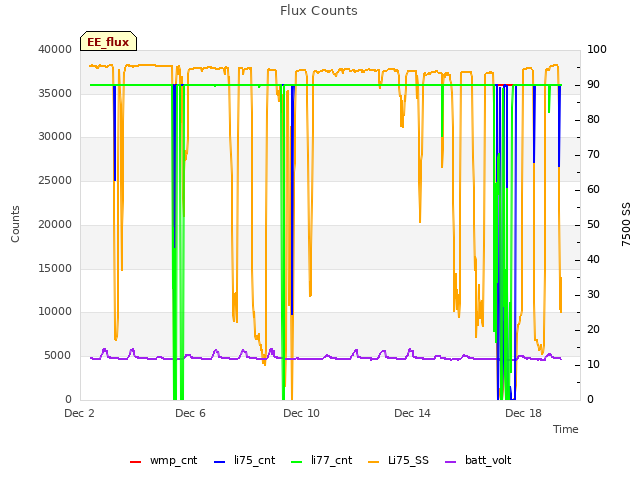
Task: Click the green li77_cnt legend swatch
Action: [296, 462]
